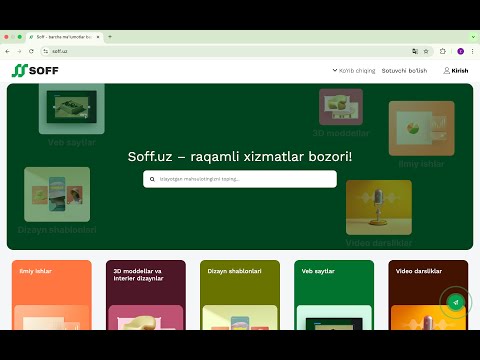Click the 3D modellar hero thumbnail
Screen dimensions: 480x360
coord(341,107)
